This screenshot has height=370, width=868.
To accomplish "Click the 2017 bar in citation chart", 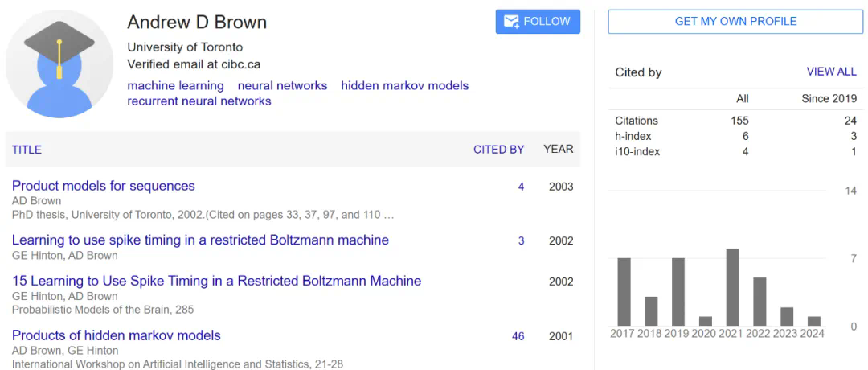I will click(x=624, y=291).
